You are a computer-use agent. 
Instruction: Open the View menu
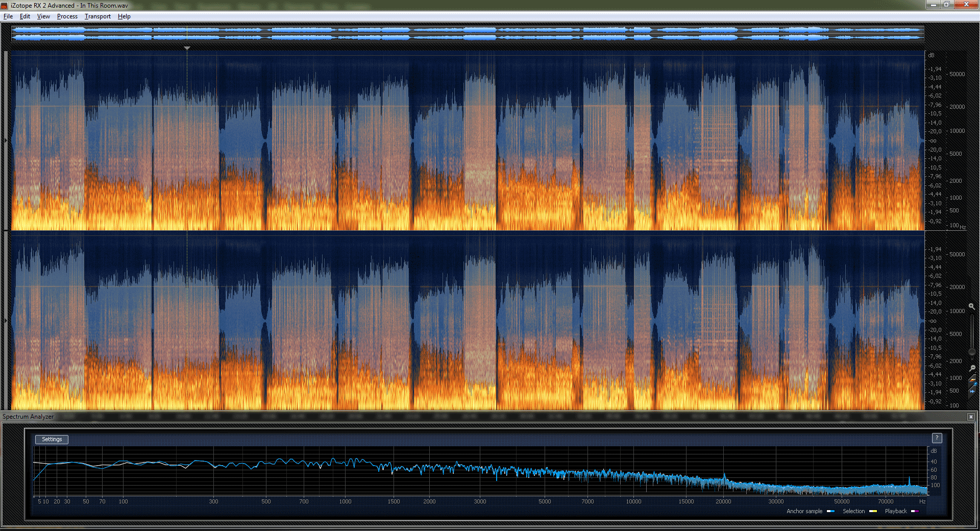click(43, 16)
